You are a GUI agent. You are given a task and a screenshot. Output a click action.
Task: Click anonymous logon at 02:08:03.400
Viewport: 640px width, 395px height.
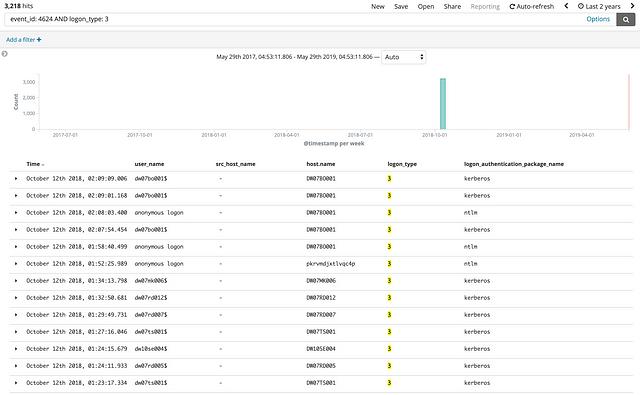(x=159, y=213)
